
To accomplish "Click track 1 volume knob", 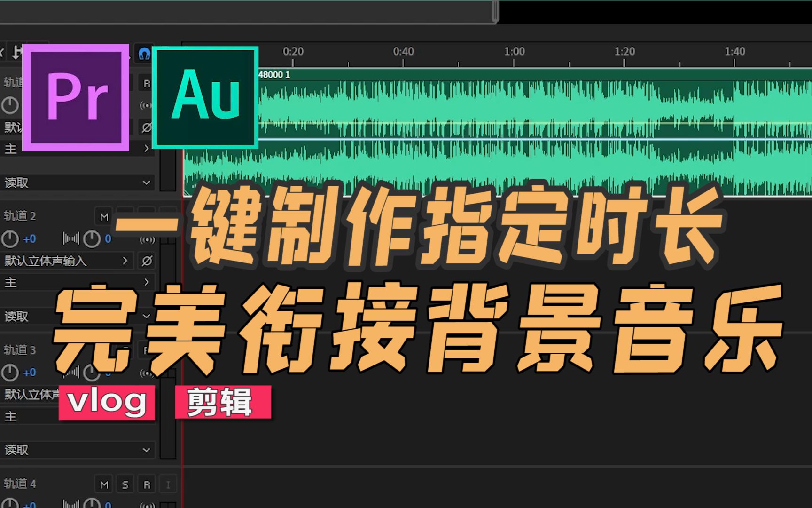I will (x=10, y=105).
